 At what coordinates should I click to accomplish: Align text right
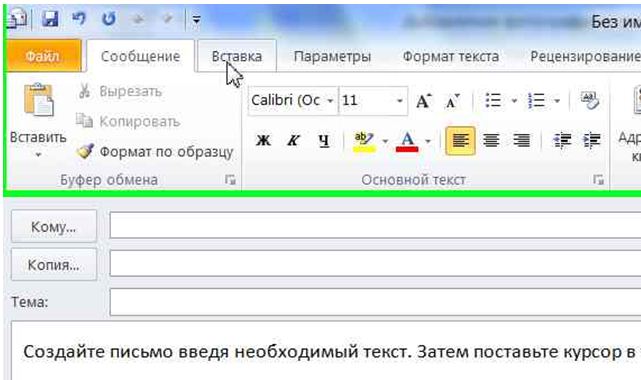[x=521, y=141]
